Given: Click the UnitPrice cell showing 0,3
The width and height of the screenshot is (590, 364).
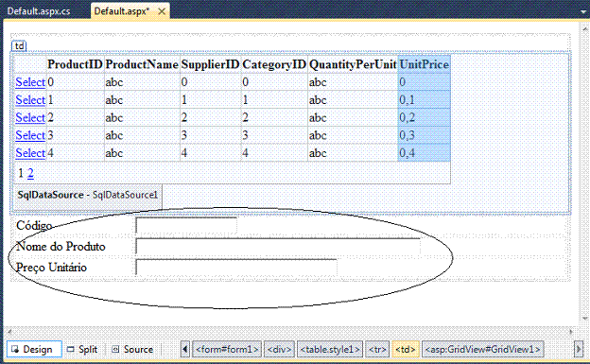Looking at the screenshot, I should point(424,135).
